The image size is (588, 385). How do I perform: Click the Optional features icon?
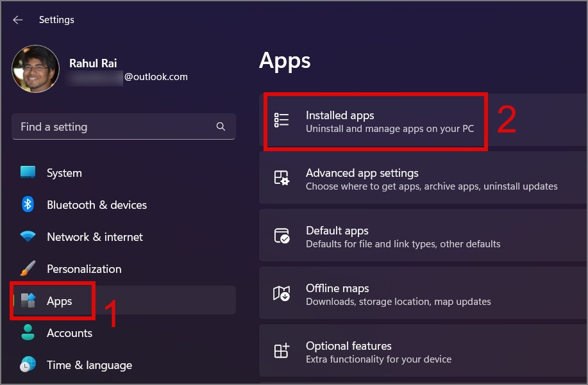pyautogui.click(x=281, y=351)
